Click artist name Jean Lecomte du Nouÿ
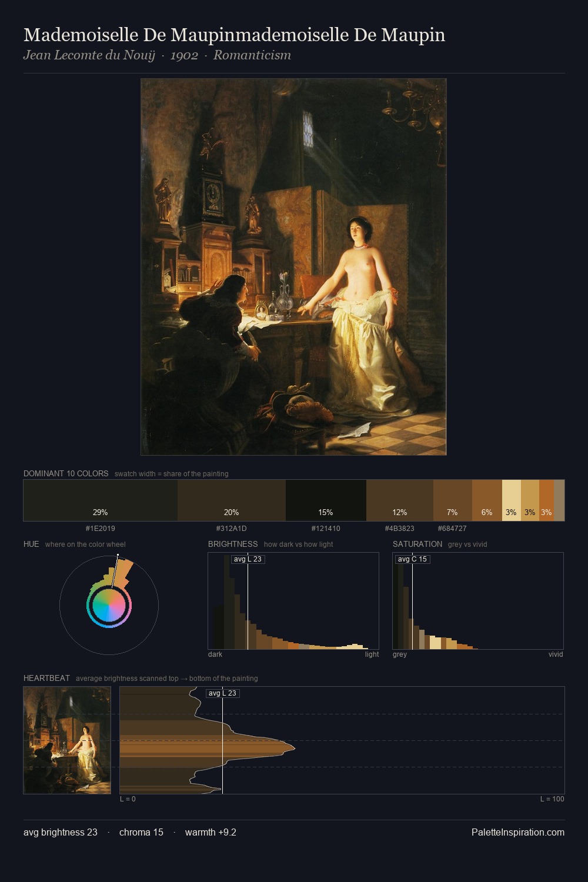Viewport: 588px width, 882px height. click(x=89, y=55)
